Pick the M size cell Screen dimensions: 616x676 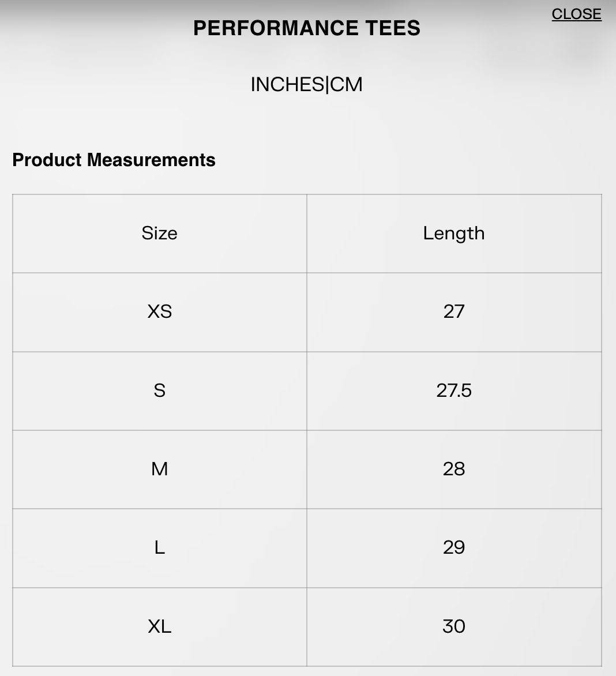pyautogui.click(x=159, y=469)
